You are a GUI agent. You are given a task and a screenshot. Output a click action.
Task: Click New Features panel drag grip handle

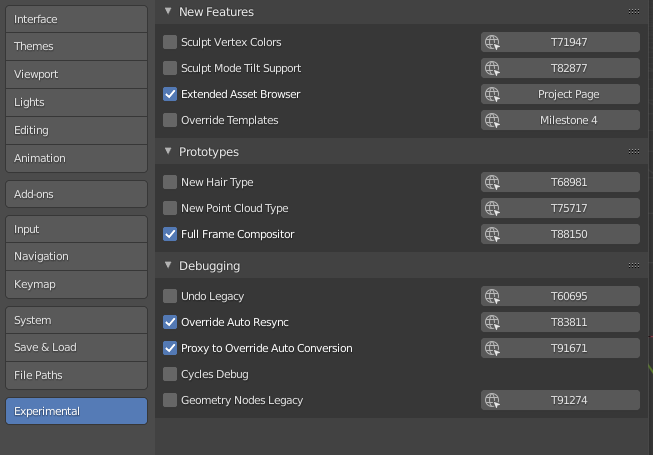633,11
